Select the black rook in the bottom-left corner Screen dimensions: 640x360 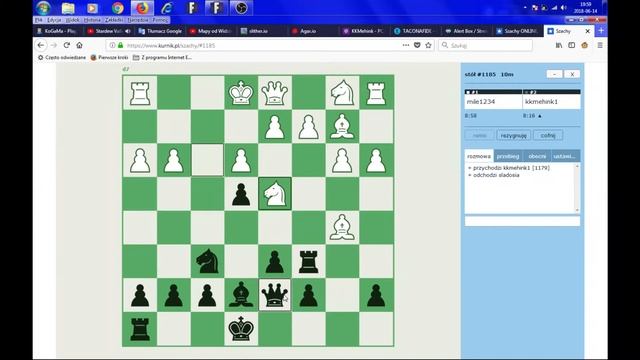(x=140, y=329)
